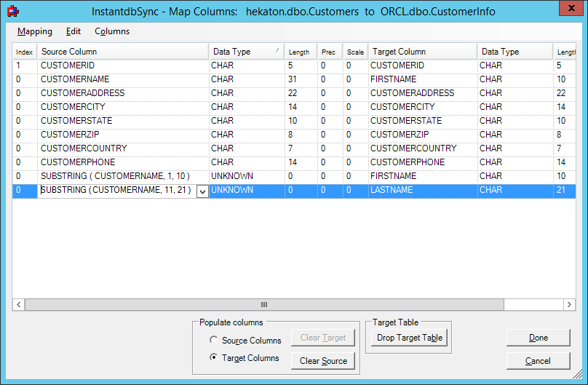Click the CUSTOMERCITY target column cell
The height and width of the screenshot is (385, 588).
coord(423,107)
